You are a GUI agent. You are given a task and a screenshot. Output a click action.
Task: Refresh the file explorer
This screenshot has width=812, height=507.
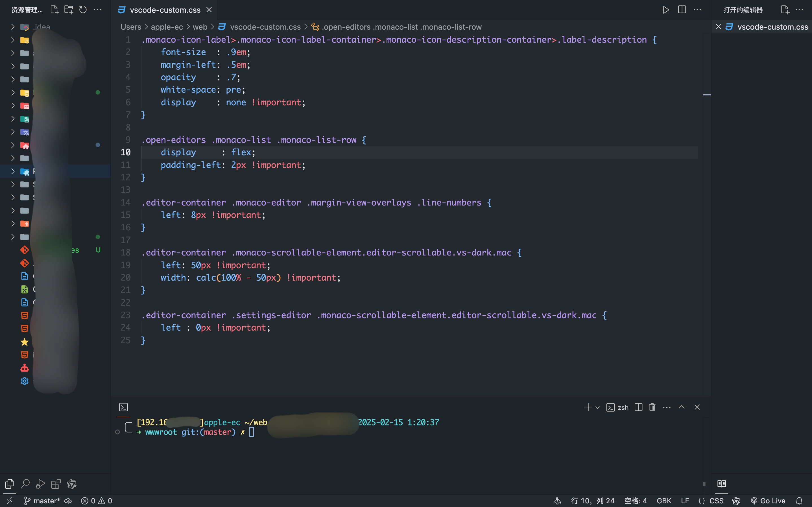tap(83, 10)
